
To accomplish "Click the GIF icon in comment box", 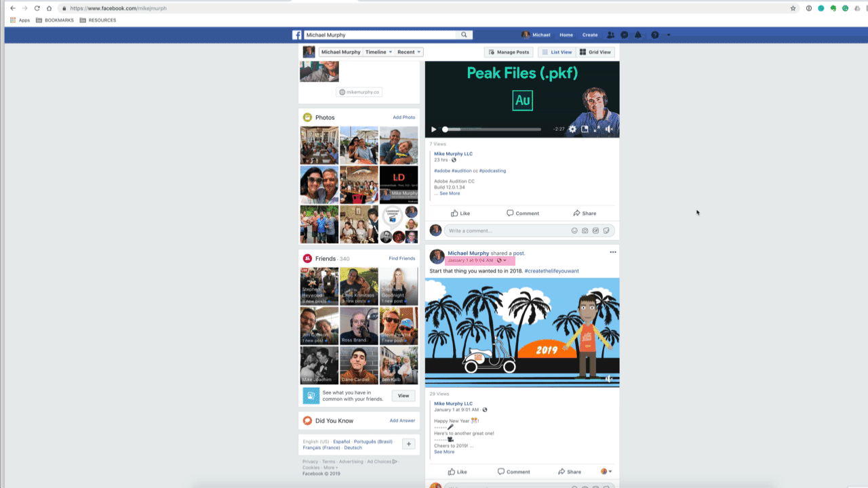I will (x=596, y=230).
